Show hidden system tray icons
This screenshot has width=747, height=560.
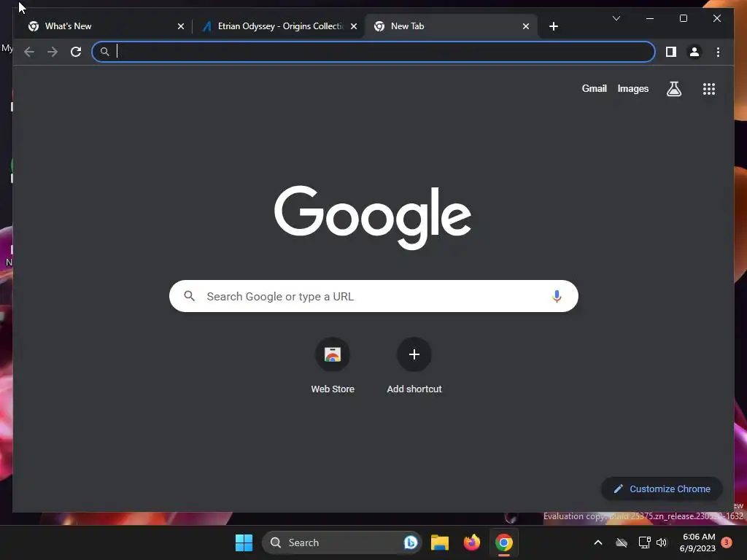point(598,542)
